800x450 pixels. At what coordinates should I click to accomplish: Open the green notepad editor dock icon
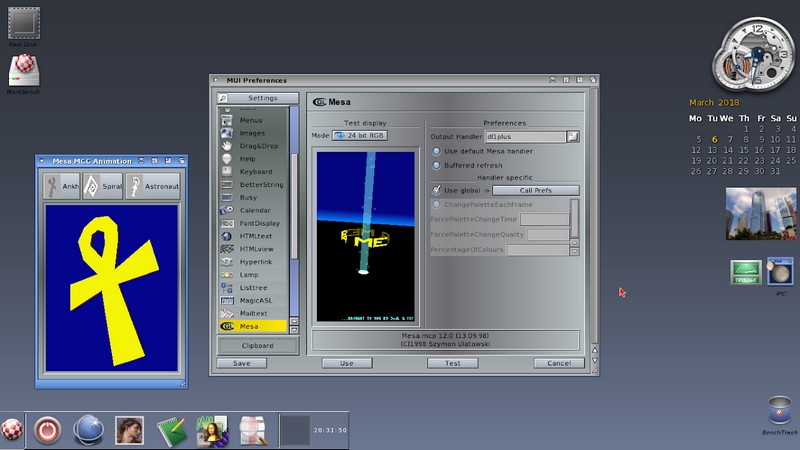(171, 430)
